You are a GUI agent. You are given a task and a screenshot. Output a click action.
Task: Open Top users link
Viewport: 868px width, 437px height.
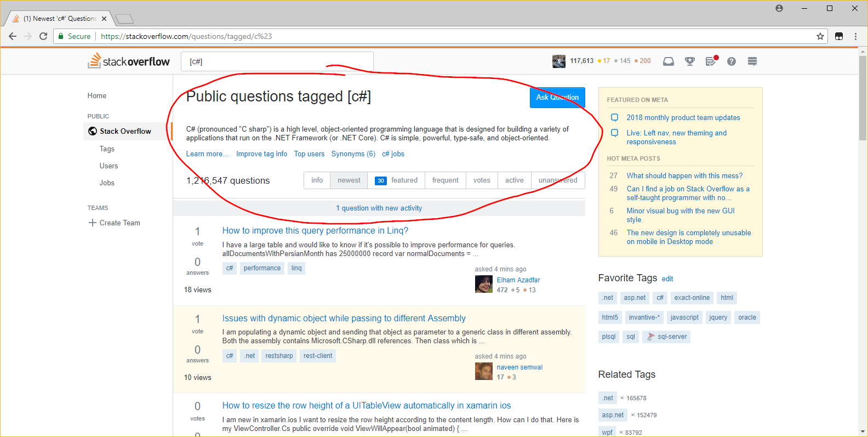click(310, 154)
